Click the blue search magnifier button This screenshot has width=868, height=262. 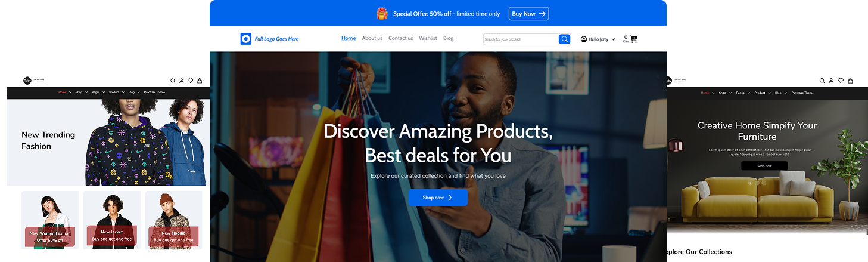(x=564, y=39)
